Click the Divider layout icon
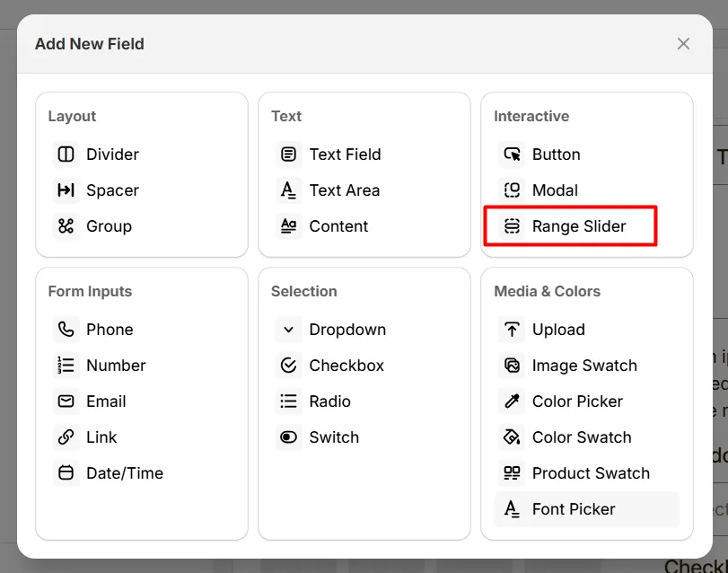This screenshot has height=573, width=728. 66,154
